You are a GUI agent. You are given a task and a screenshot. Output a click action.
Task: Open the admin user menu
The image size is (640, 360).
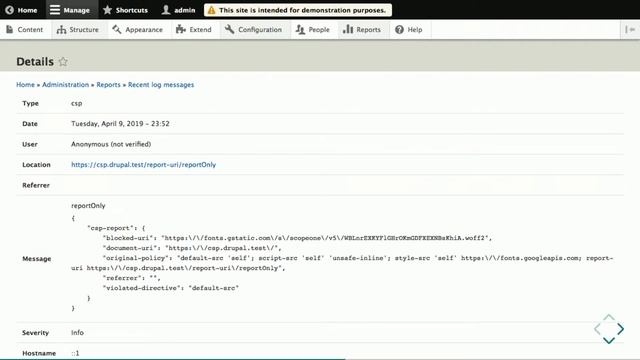pos(166,10)
